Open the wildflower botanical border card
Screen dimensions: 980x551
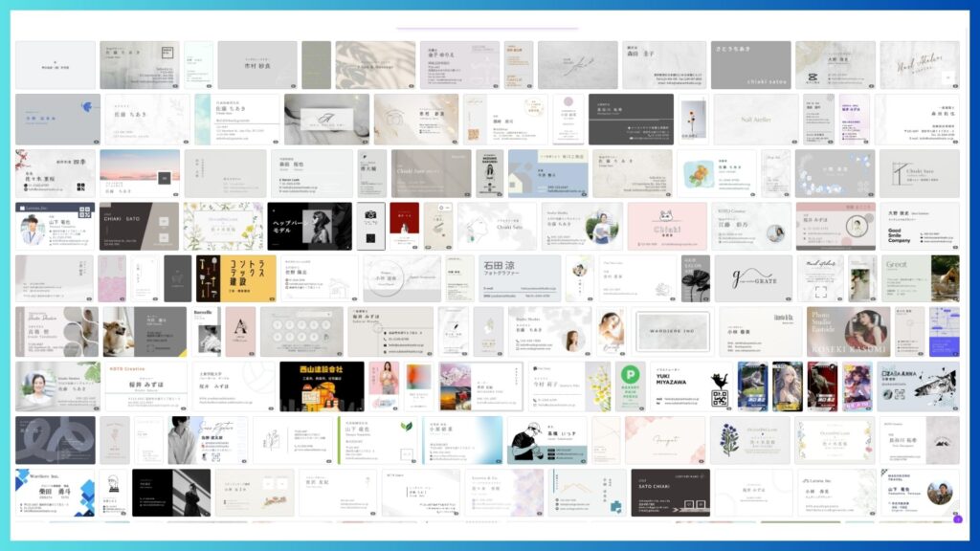(224, 226)
